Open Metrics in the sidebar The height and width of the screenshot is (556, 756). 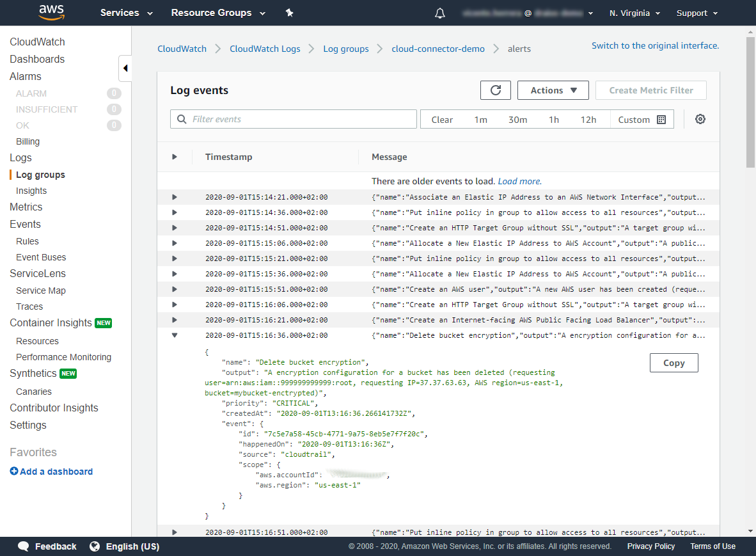(26, 207)
